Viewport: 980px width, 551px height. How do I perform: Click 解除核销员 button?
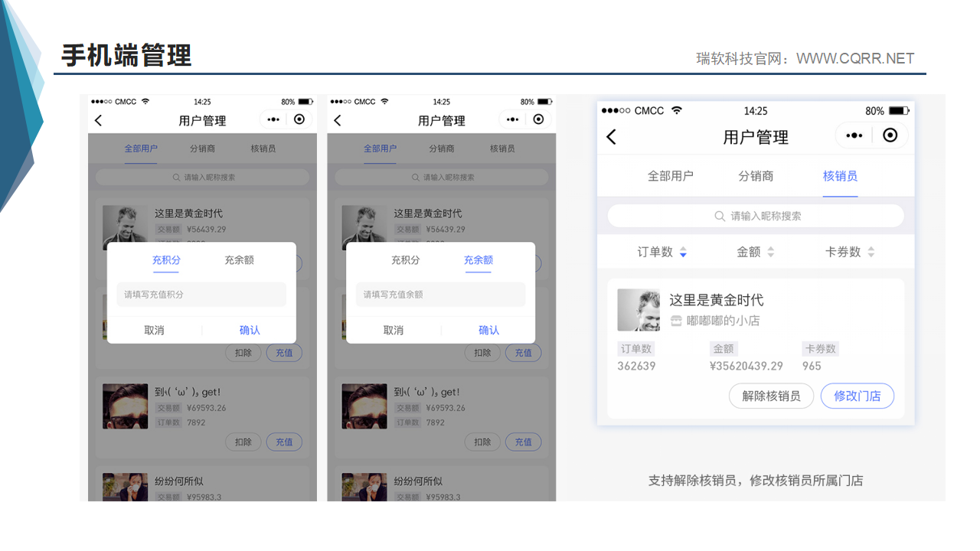pyautogui.click(x=771, y=396)
